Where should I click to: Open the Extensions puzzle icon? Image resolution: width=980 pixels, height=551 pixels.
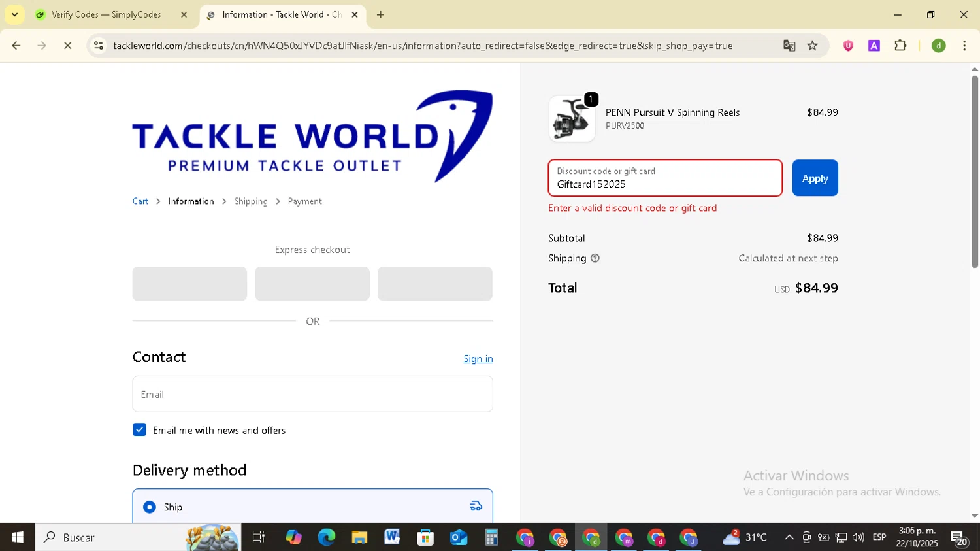[900, 46]
